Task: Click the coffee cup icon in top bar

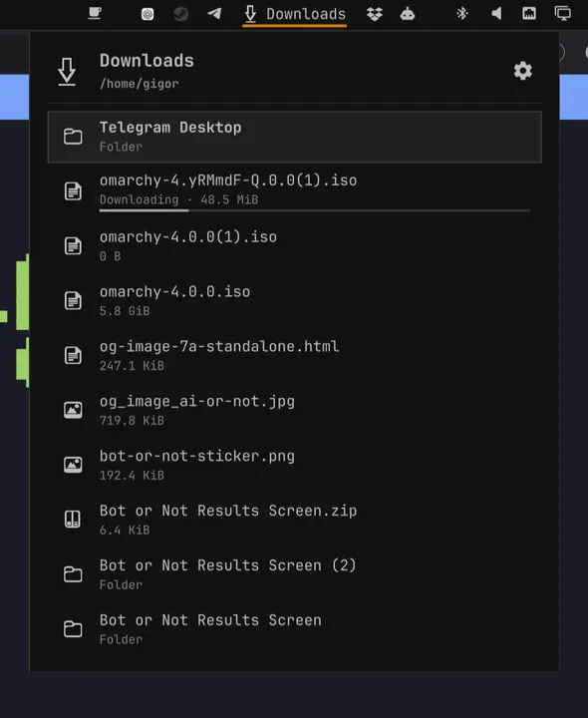Action: pos(95,13)
